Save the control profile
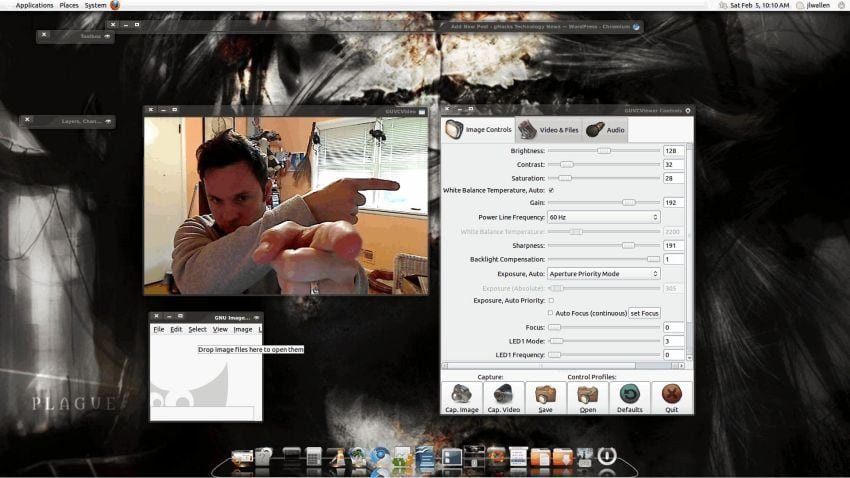850x478 pixels. pyautogui.click(x=545, y=394)
